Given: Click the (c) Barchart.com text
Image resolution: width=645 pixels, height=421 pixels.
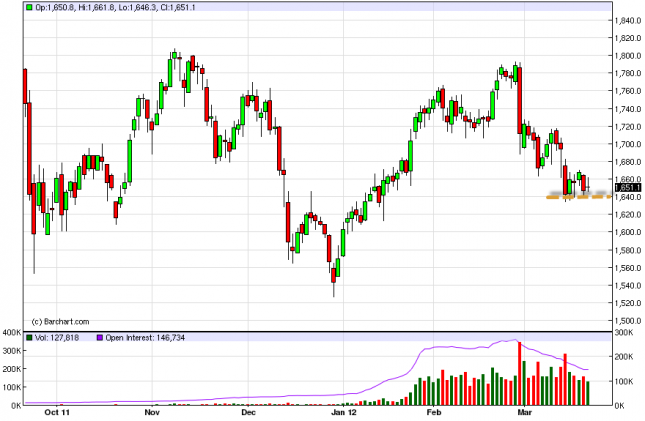Looking at the screenshot, I should click(x=60, y=321).
